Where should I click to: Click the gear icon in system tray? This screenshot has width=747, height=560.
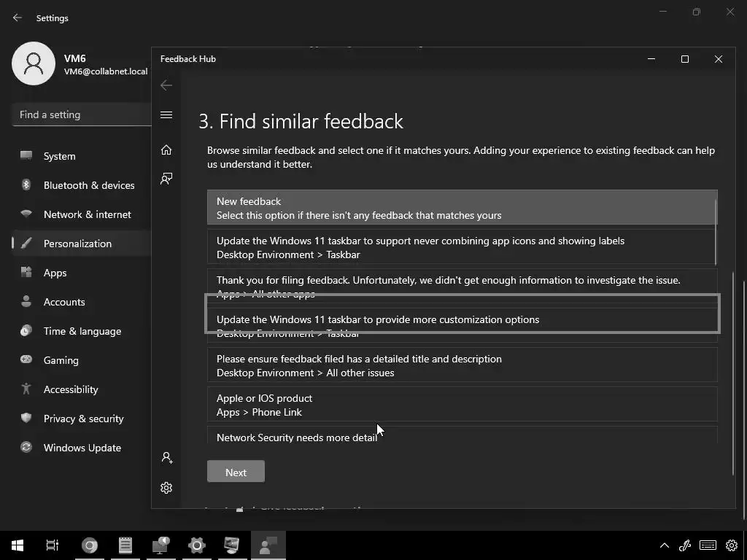pyautogui.click(x=732, y=545)
